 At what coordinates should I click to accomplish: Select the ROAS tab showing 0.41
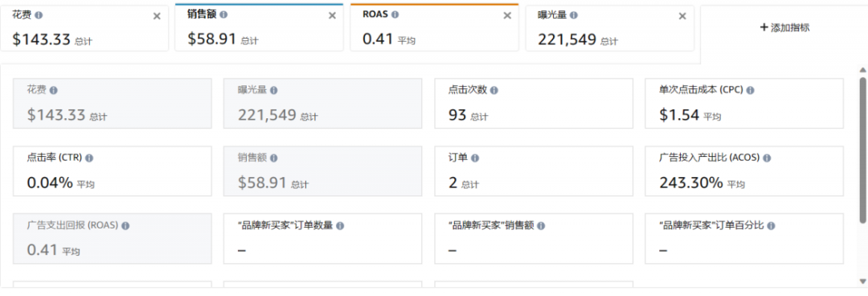point(435,27)
